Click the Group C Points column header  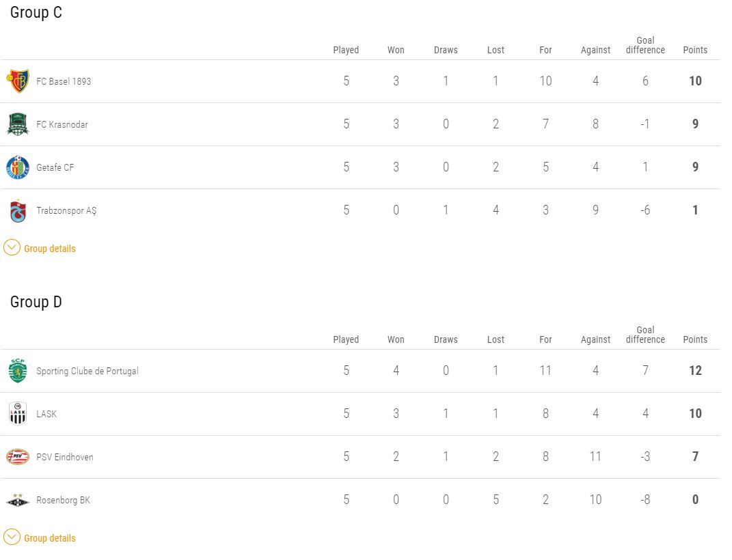(x=695, y=50)
